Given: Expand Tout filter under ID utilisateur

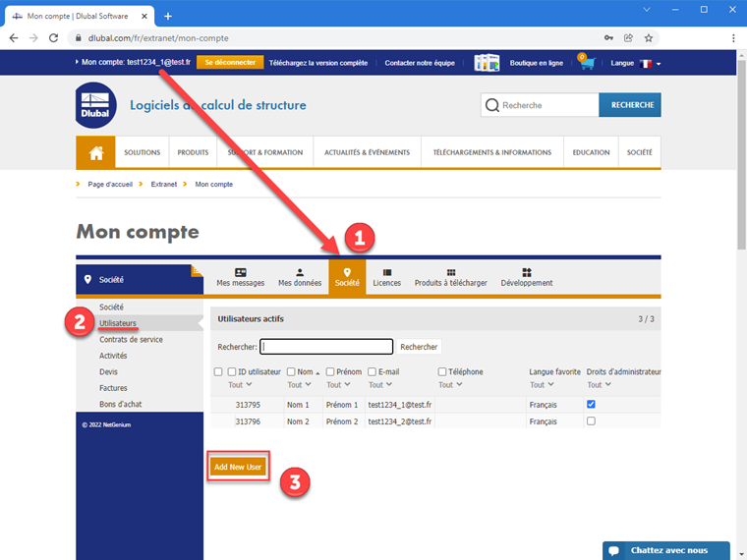Looking at the screenshot, I should 240,385.
